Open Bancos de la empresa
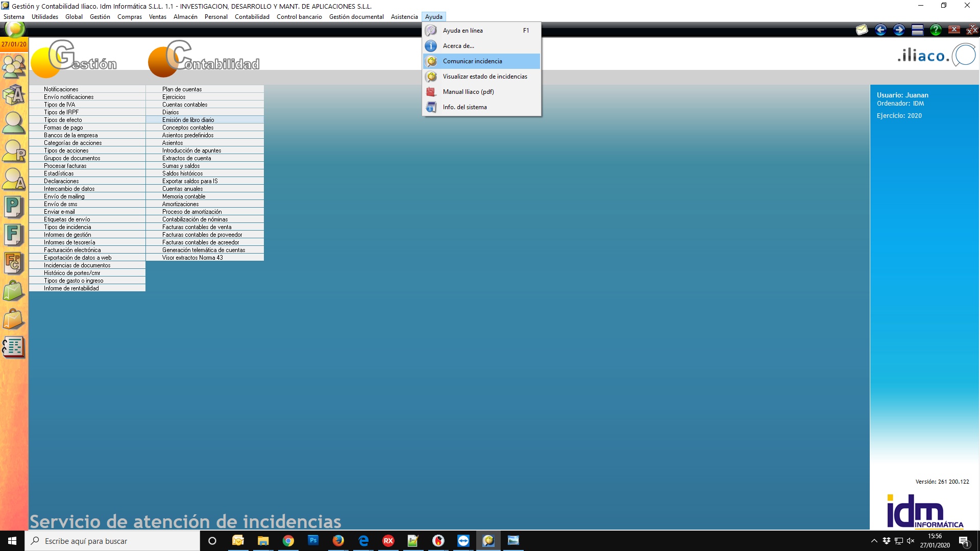 click(x=87, y=135)
